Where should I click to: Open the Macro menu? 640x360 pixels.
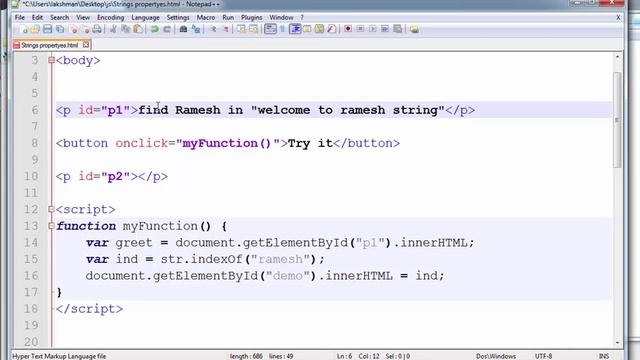pyautogui.click(x=206, y=18)
